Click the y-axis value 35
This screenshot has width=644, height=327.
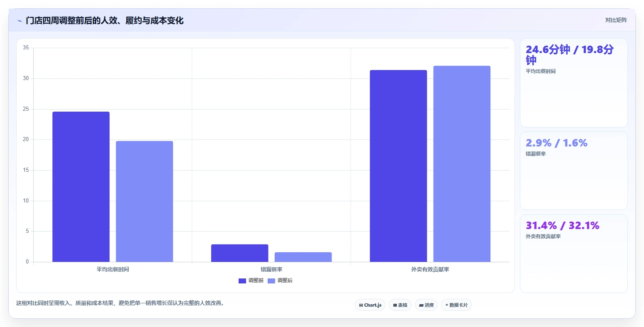tap(26, 48)
